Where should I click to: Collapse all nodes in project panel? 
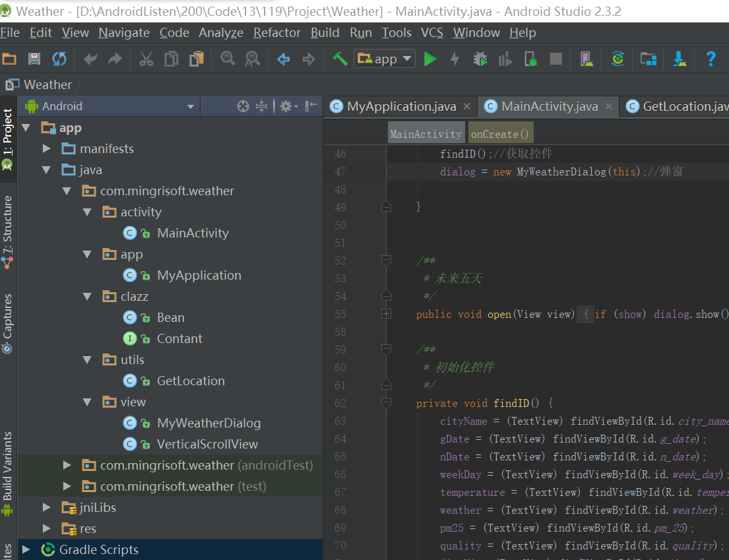point(262,106)
